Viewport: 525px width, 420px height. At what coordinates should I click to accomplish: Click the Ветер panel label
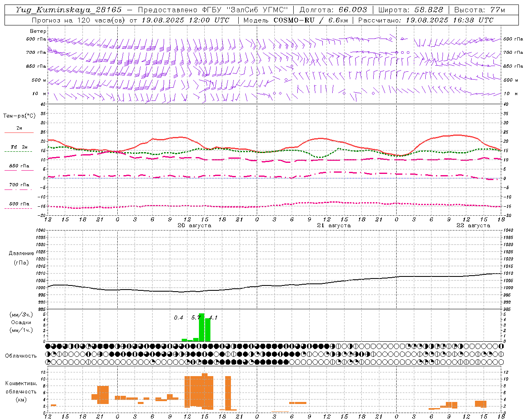[x=38, y=31]
